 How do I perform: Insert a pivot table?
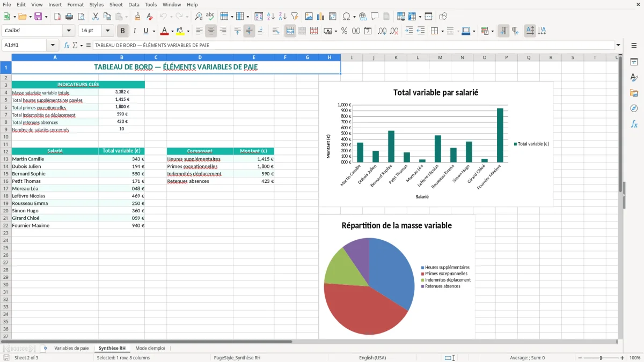coord(333,17)
